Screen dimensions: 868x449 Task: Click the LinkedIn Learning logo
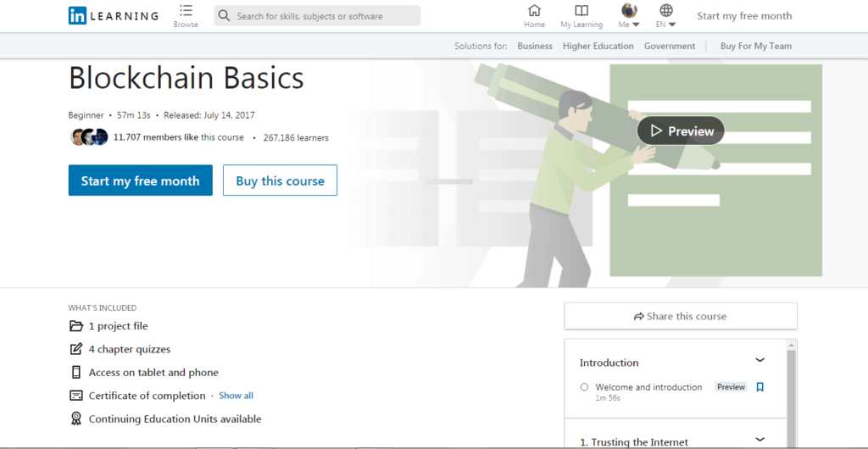point(114,15)
